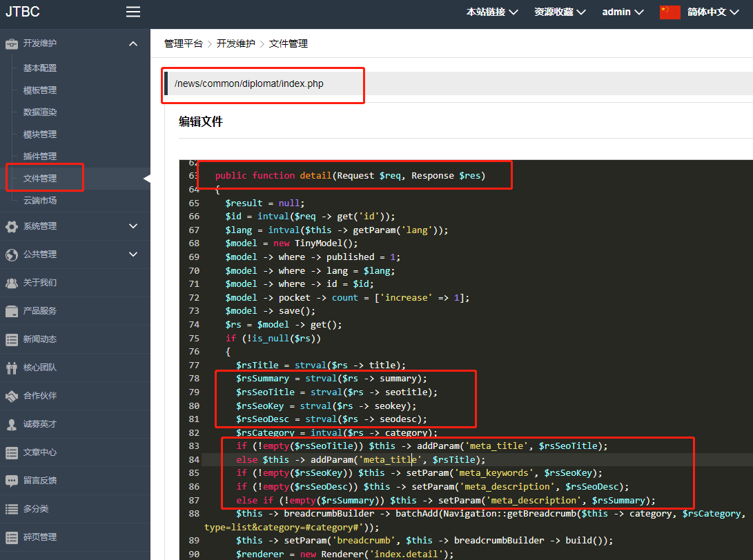Click line number 84 in editor gutter
The height and width of the screenshot is (560, 753).
coord(194,460)
